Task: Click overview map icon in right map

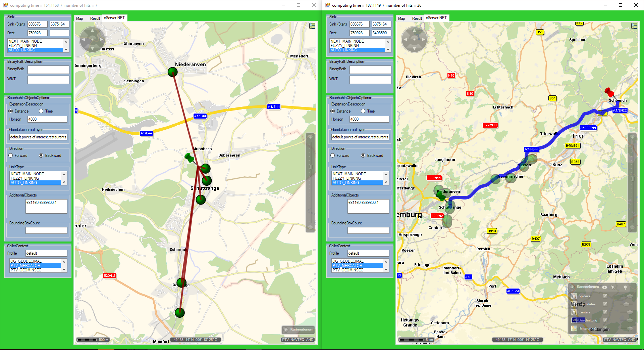Action: [x=634, y=26]
